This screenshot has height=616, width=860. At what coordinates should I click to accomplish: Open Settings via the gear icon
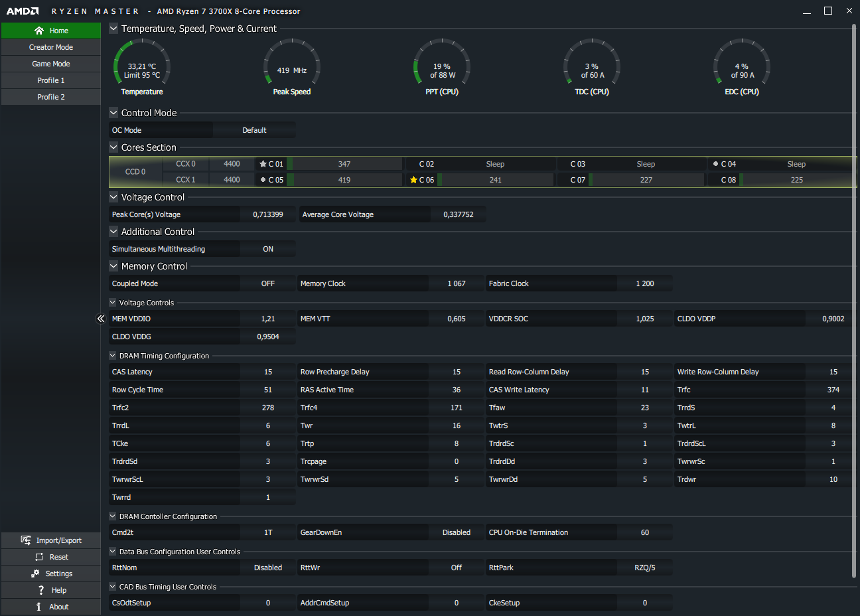pos(35,574)
